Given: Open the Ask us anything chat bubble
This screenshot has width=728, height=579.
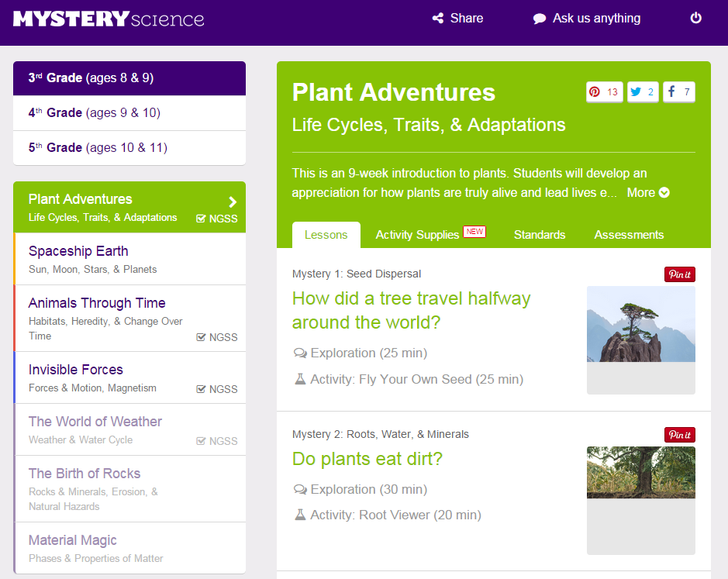Looking at the screenshot, I should [x=538, y=18].
